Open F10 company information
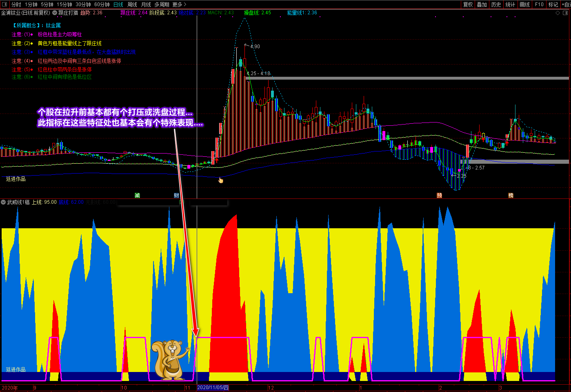 click(x=539, y=4)
